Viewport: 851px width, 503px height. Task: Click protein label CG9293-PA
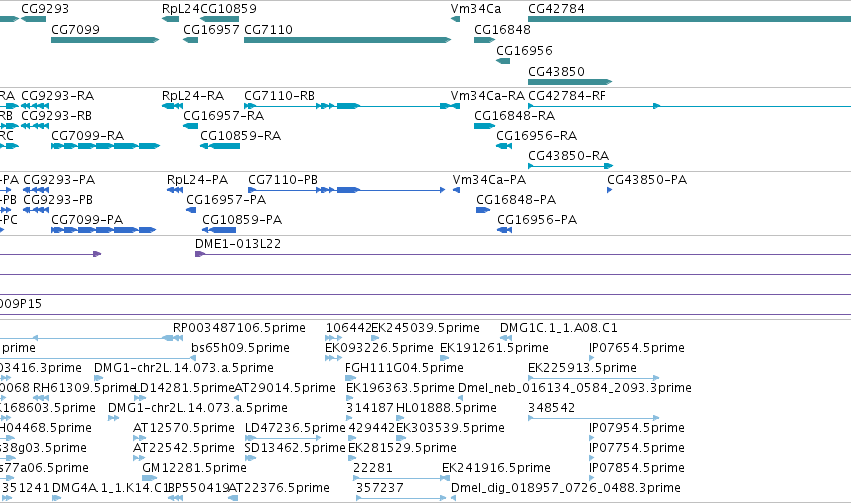tap(59, 180)
